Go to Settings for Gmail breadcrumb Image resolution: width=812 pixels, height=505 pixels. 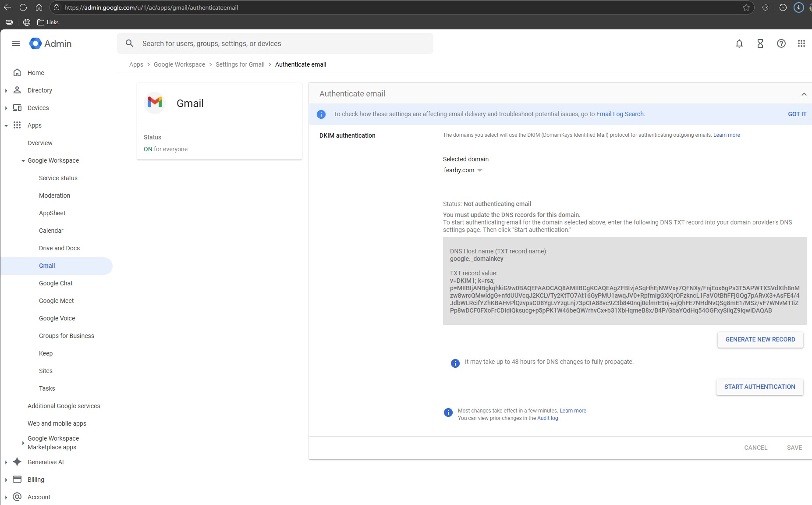point(240,64)
